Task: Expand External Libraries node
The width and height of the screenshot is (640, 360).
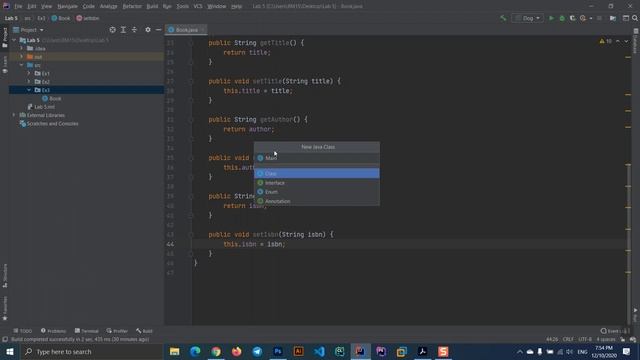Action: (x=14, y=115)
